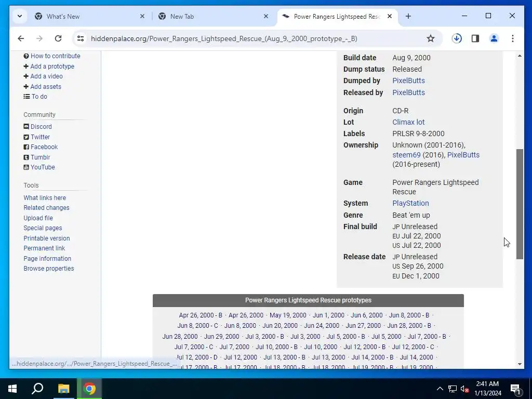Open Page information link
The width and height of the screenshot is (532, 399).
(47, 259)
